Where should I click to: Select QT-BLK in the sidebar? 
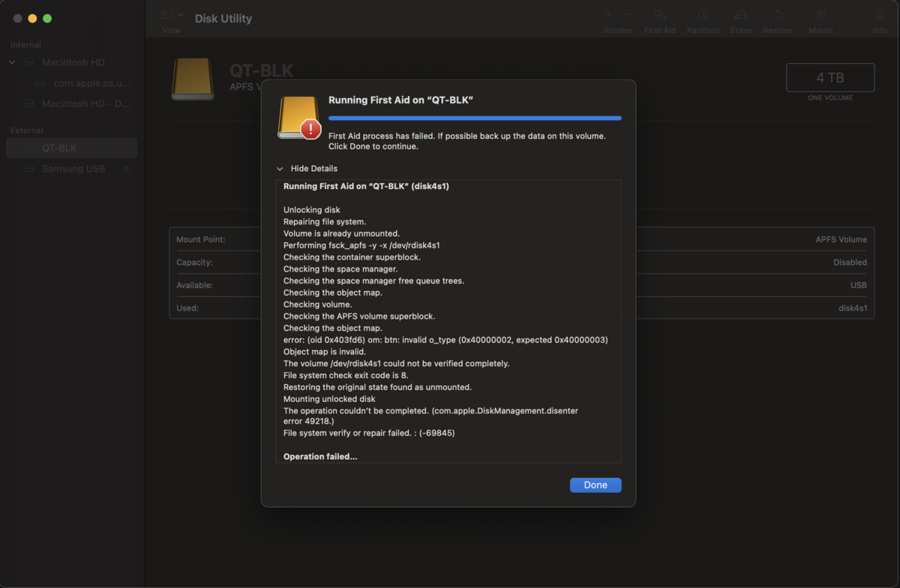pos(71,148)
